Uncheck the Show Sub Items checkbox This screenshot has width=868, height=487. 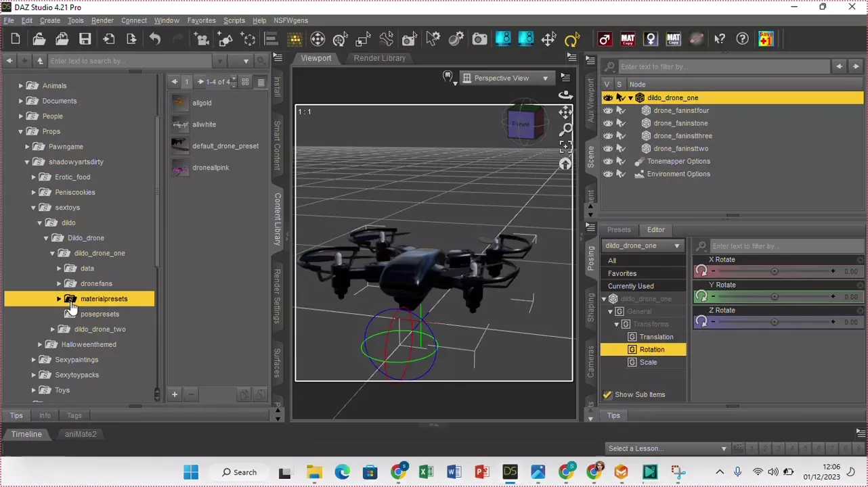click(607, 394)
